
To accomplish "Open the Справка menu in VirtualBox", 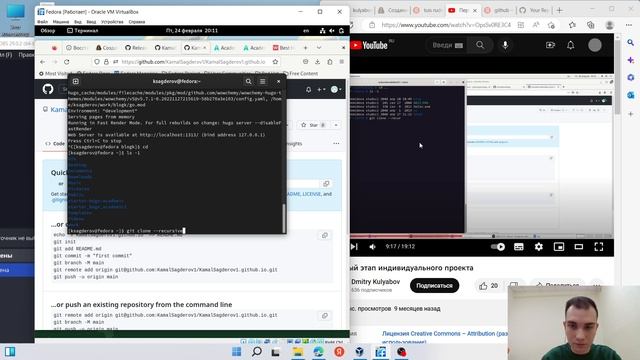I will tap(137, 22).
